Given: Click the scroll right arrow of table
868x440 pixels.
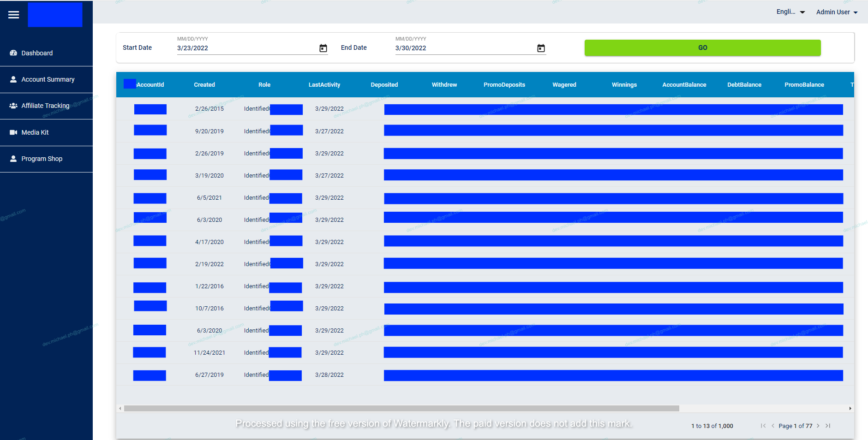Looking at the screenshot, I should [850, 409].
